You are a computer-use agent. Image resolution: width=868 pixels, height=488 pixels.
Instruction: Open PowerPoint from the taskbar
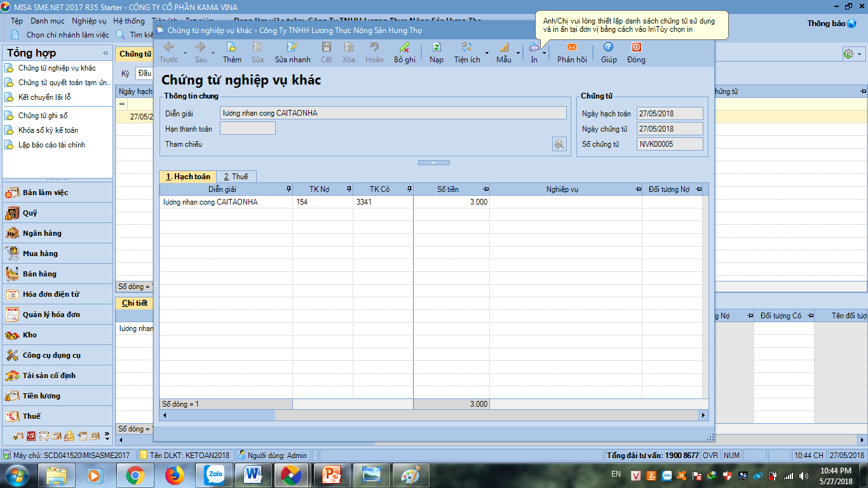(332, 475)
